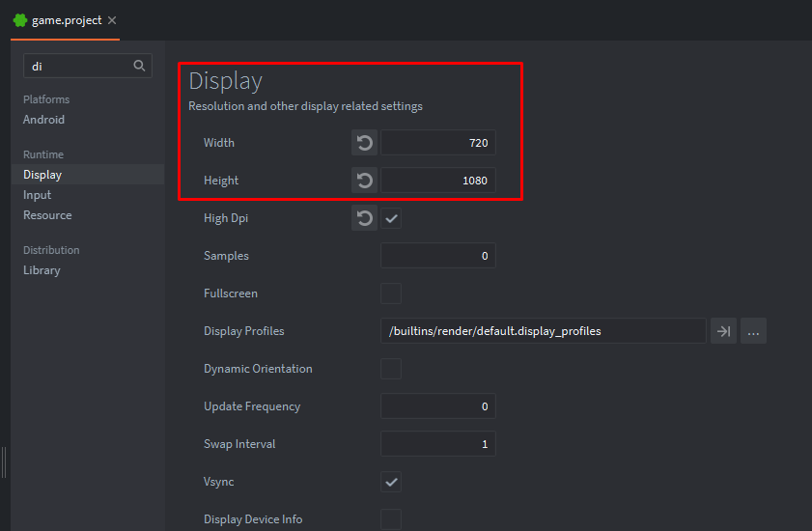
Task: Enable Dynamic Orientation checkbox
Action: 391,369
